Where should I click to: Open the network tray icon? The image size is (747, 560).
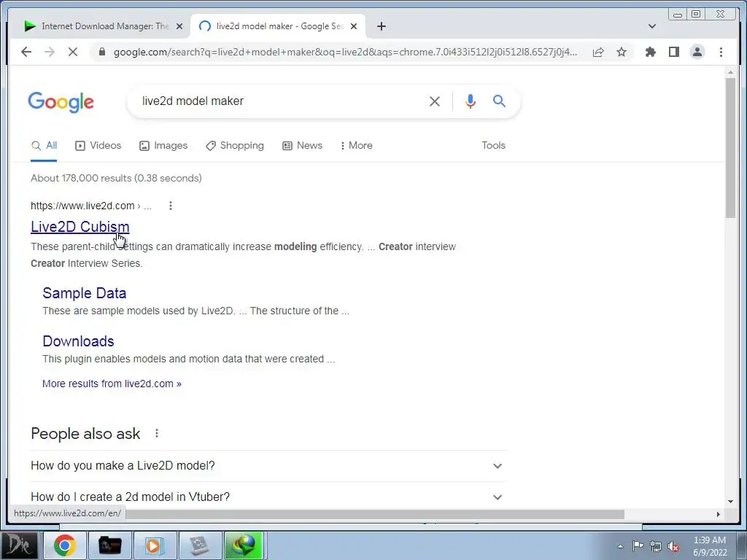coord(656,546)
